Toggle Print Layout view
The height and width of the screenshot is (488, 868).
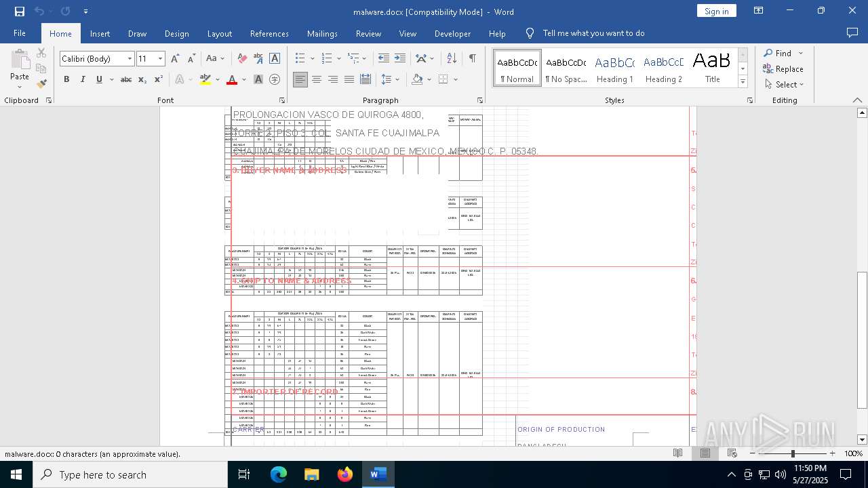(705, 453)
